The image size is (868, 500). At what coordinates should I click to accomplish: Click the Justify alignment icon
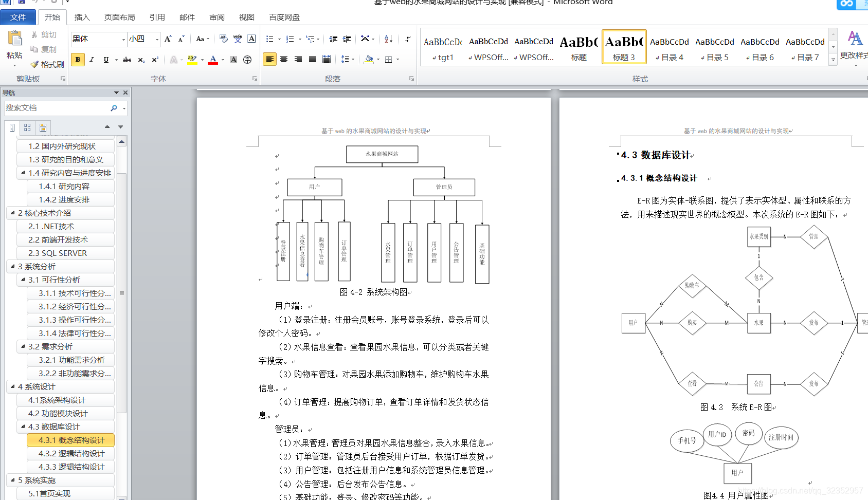(x=312, y=60)
